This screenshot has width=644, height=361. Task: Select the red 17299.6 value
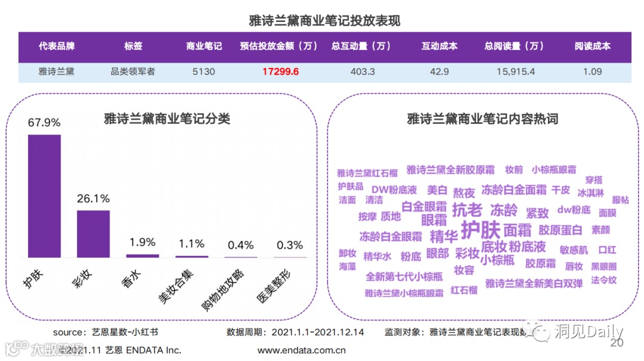tap(280, 71)
